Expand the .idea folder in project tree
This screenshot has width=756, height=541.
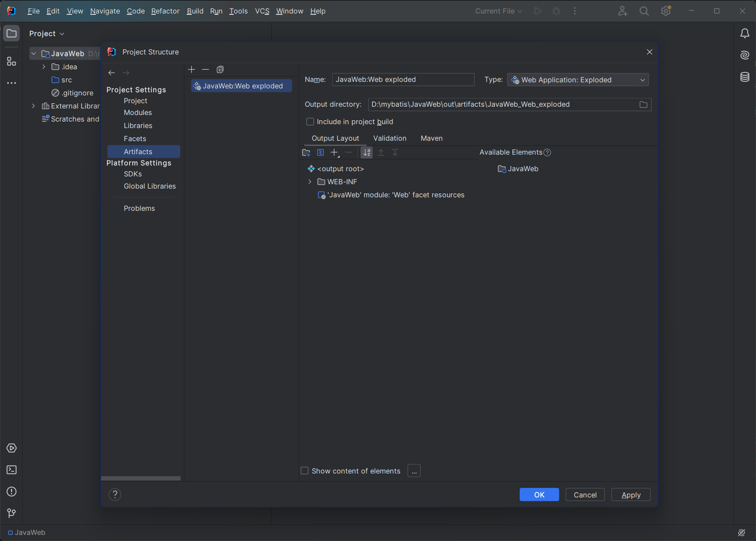tap(44, 67)
